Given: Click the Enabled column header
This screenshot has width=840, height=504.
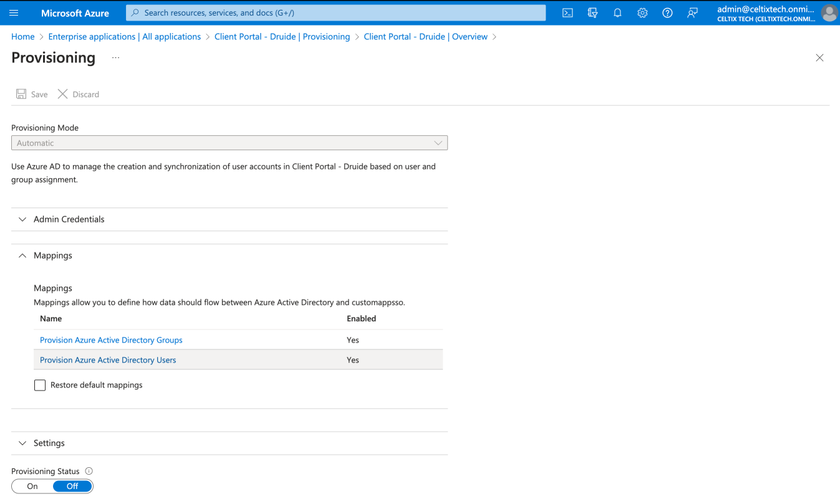Looking at the screenshot, I should click(361, 318).
